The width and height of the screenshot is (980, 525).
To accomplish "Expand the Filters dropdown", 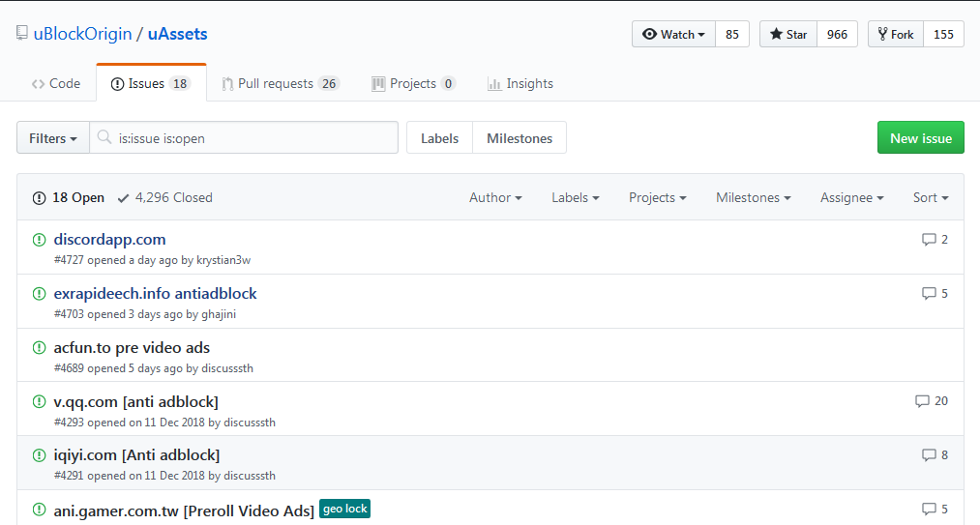I will [x=53, y=138].
